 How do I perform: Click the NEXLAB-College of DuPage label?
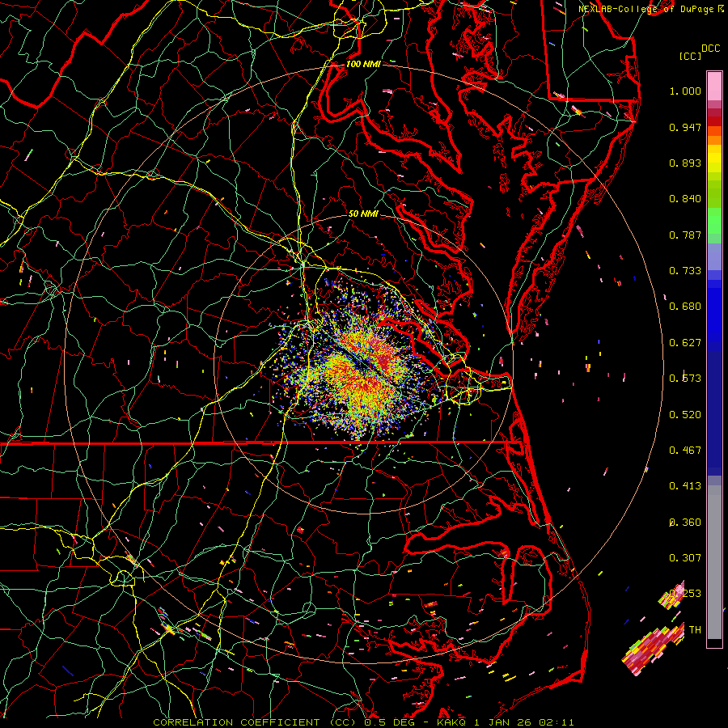pos(648,9)
